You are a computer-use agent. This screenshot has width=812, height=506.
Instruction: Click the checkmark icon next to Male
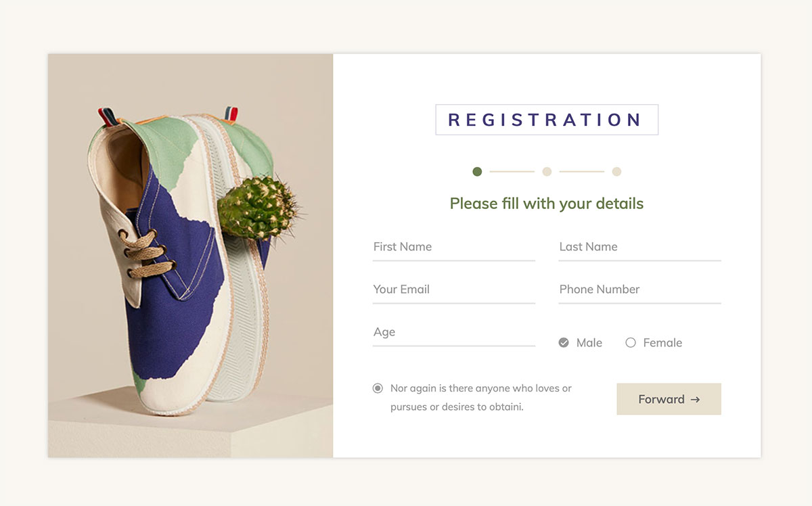pyautogui.click(x=563, y=342)
